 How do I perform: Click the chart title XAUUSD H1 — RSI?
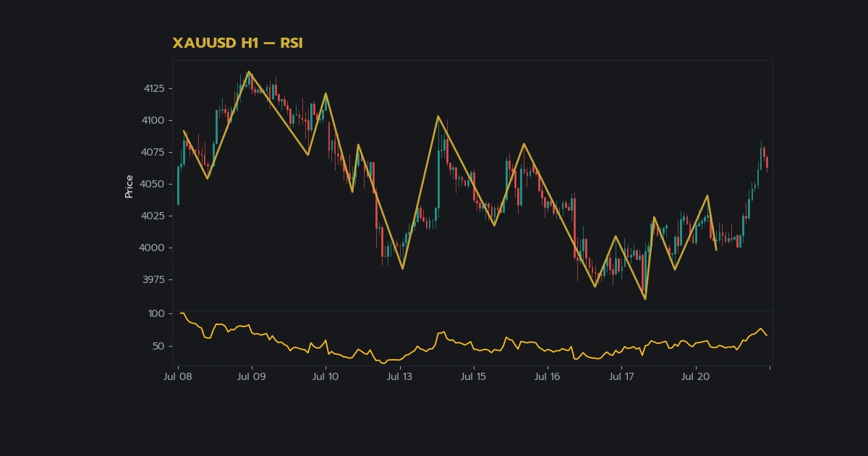[237, 43]
